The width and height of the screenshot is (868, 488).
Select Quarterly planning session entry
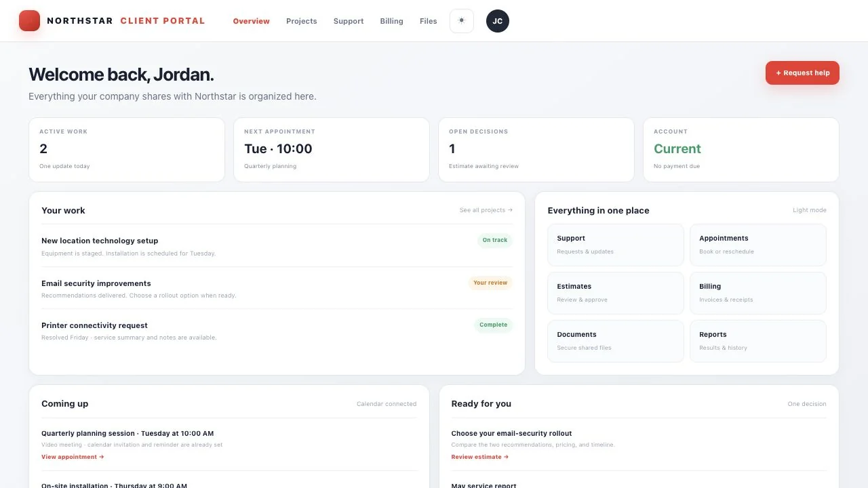pos(229,445)
